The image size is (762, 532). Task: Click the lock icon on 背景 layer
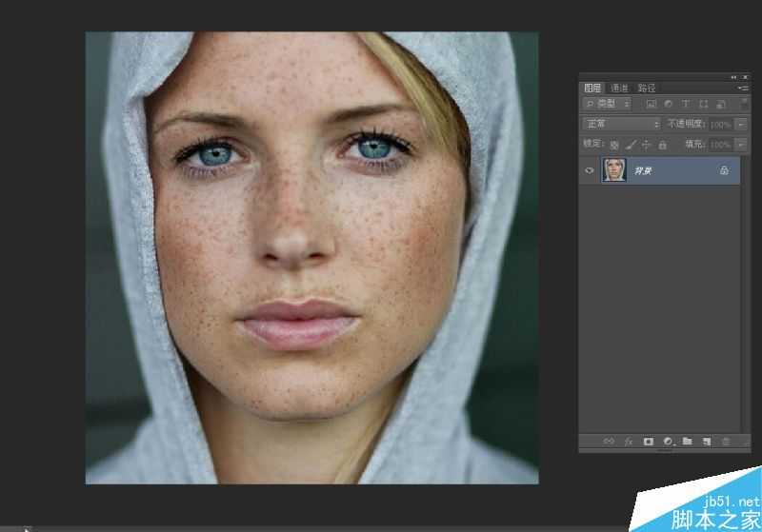click(724, 170)
